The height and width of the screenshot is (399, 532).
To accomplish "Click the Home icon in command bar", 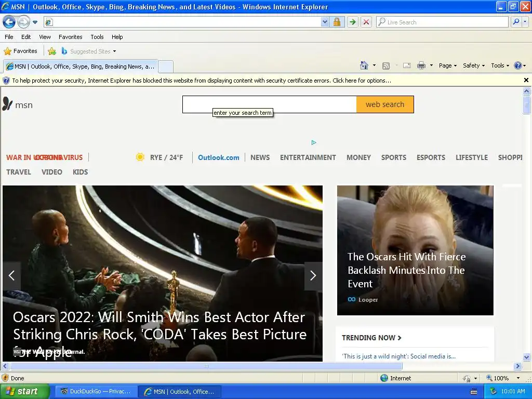I will click(364, 65).
